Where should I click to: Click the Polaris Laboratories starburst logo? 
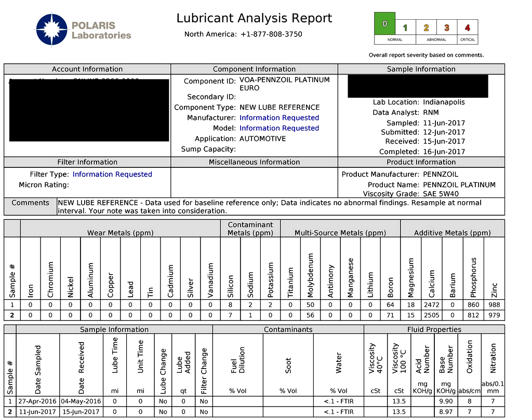click(51, 30)
